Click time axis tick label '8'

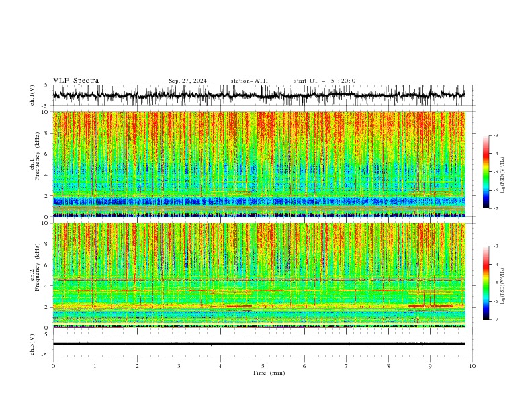(x=388, y=366)
